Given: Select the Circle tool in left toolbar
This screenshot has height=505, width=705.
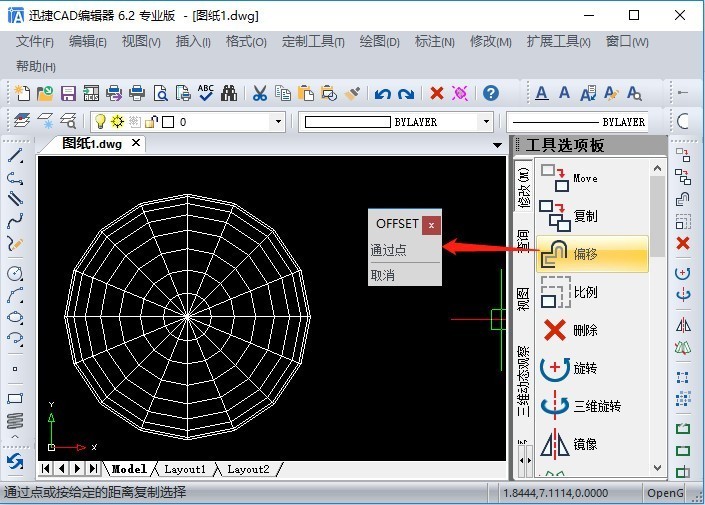Looking at the screenshot, I should click(15, 273).
